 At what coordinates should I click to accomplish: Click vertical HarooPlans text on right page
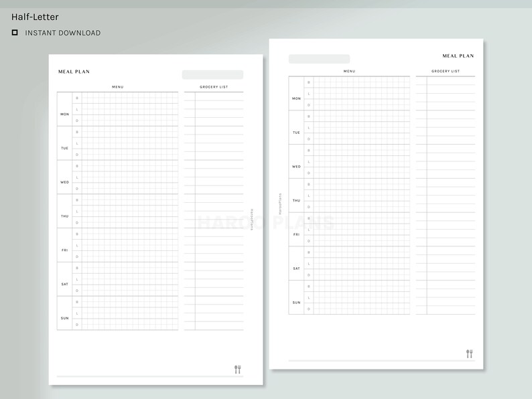(x=280, y=204)
